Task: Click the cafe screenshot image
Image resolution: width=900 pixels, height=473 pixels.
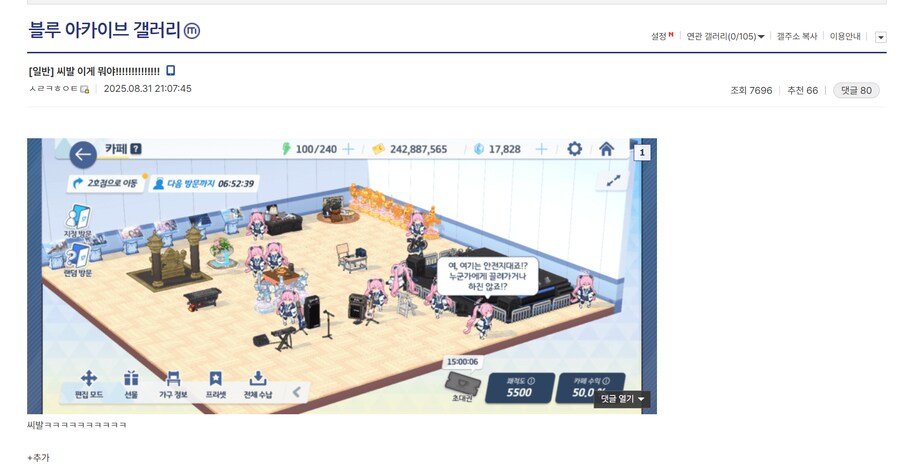Action: point(342,276)
